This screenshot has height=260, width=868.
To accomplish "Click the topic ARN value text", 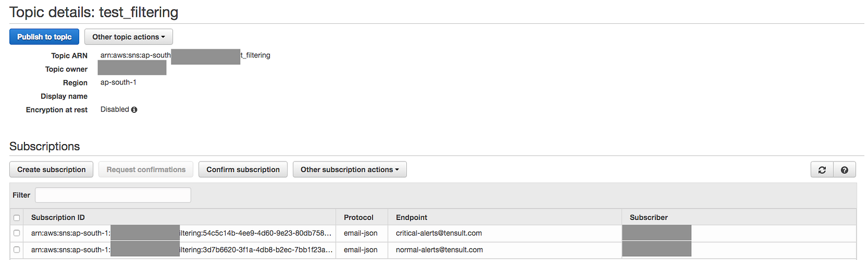I will [136, 55].
